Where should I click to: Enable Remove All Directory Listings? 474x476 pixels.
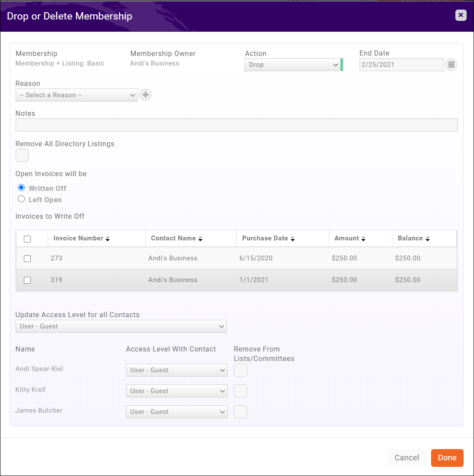pos(22,155)
